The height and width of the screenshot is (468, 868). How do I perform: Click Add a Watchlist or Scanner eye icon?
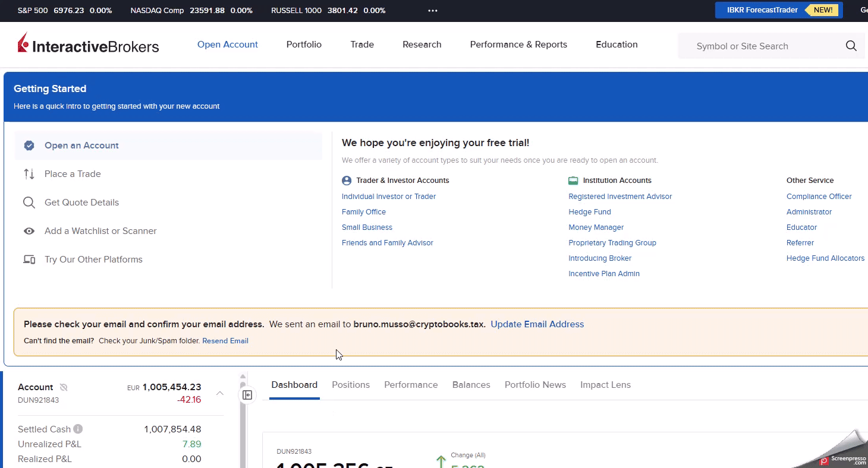click(x=29, y=231)
